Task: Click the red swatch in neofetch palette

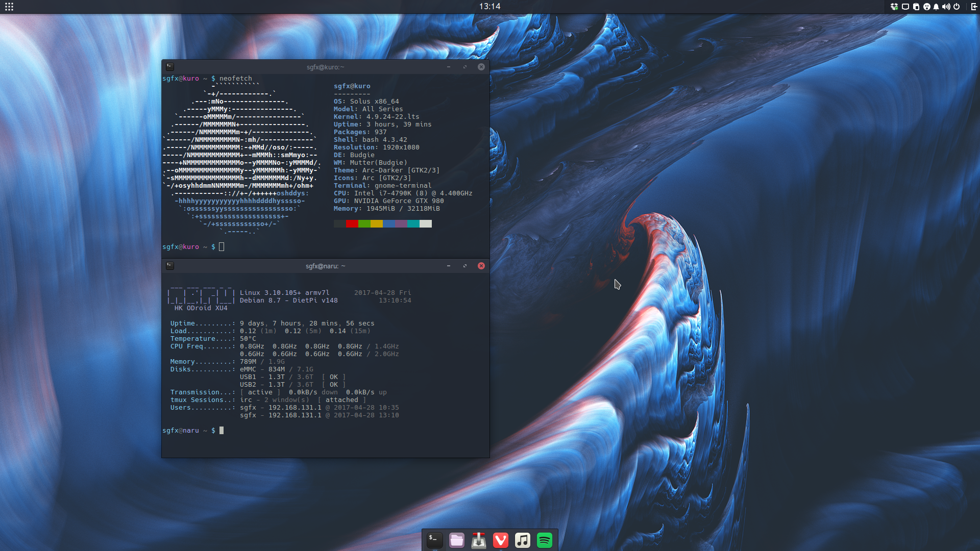Action: click(352, 223)
